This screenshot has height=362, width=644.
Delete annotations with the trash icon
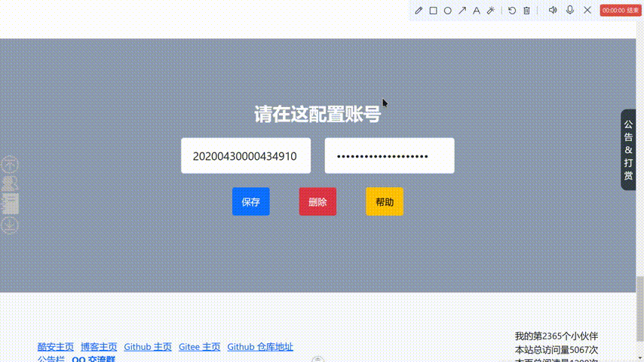coord(526,11)
